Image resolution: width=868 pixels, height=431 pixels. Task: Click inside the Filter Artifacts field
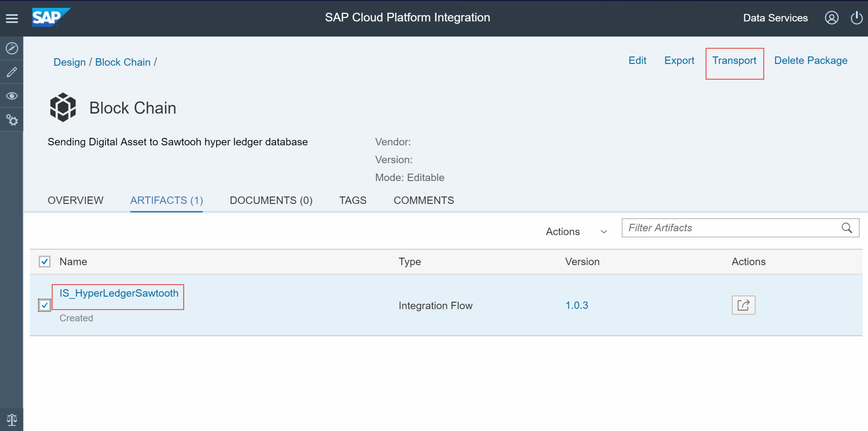pyautogui.click(x=729, y=228)
